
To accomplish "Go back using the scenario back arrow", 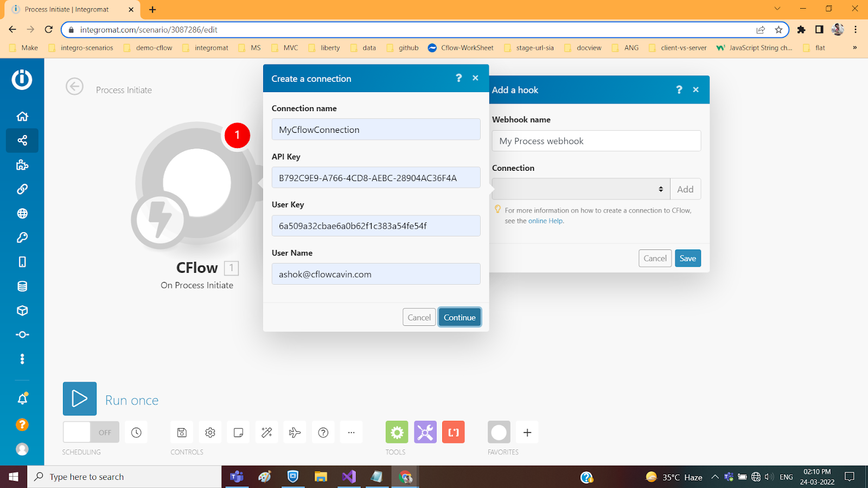I will [x=74, y=86].
